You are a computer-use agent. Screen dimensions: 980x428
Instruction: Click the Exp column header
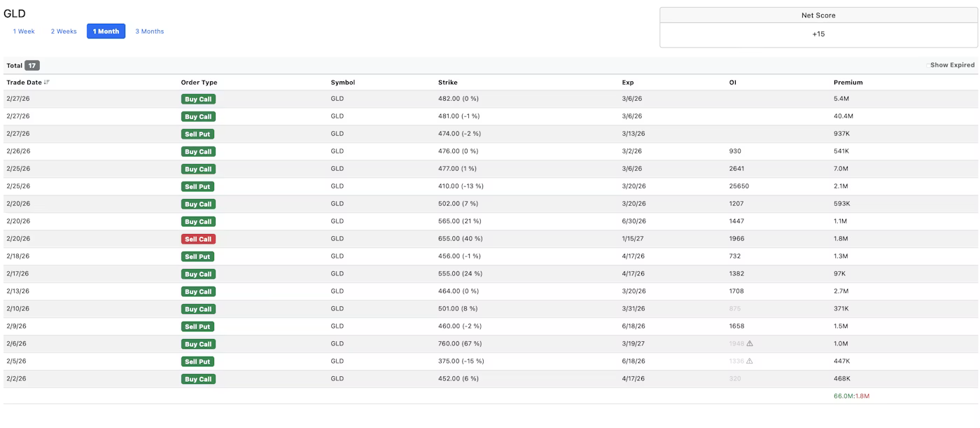click(628, 82)
